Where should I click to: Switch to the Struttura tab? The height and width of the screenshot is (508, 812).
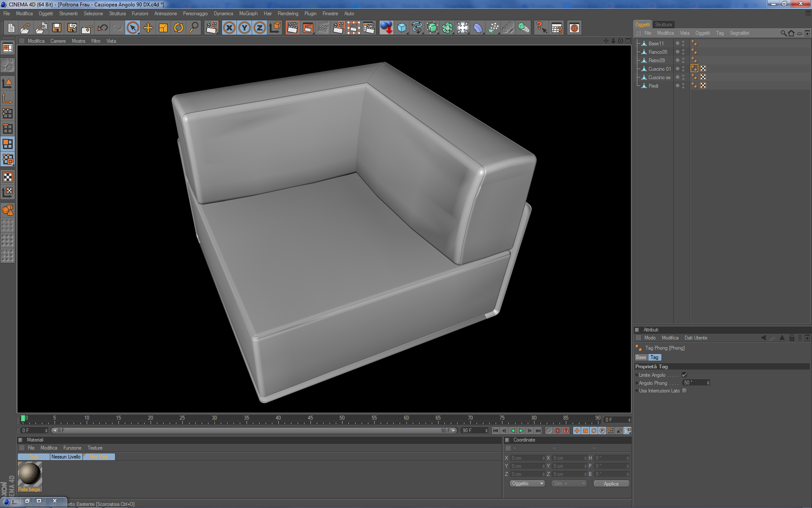663,25
